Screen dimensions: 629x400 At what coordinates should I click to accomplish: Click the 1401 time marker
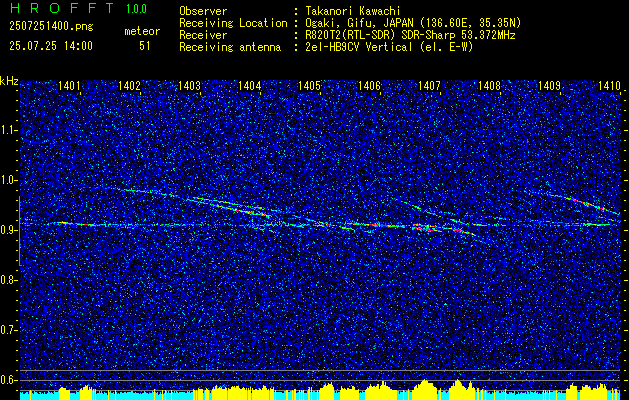69,86
